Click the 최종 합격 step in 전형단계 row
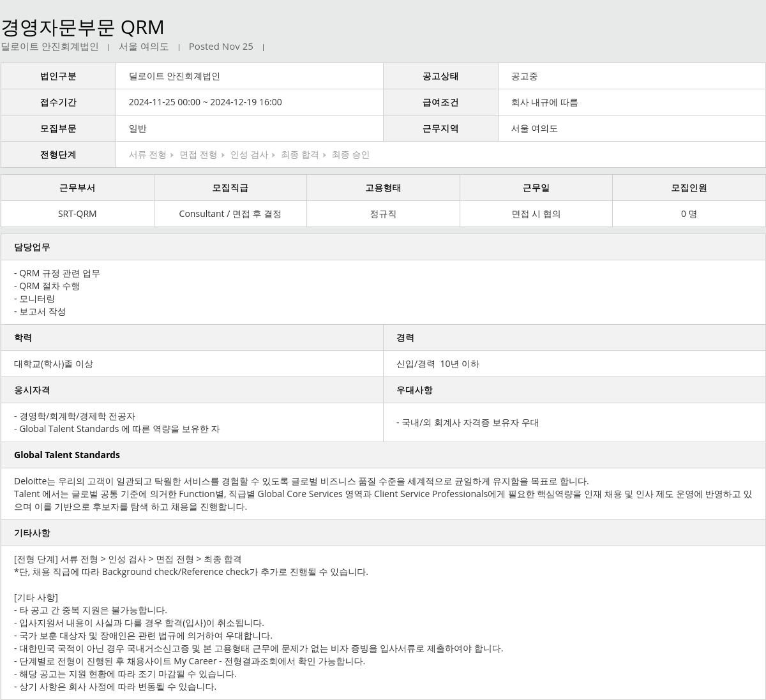This screenshot has height=700, width=766. click(300, 154)
